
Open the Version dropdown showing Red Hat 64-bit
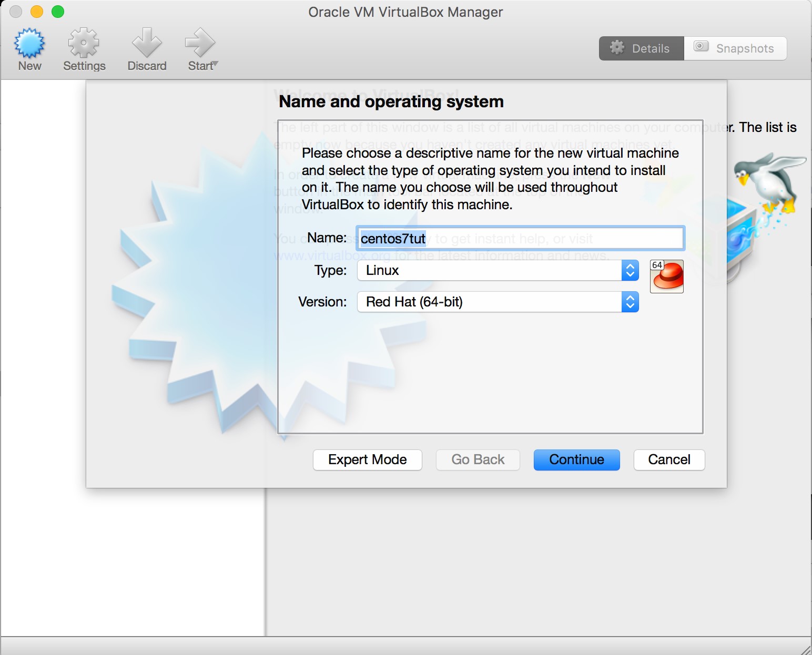point(489,302)
